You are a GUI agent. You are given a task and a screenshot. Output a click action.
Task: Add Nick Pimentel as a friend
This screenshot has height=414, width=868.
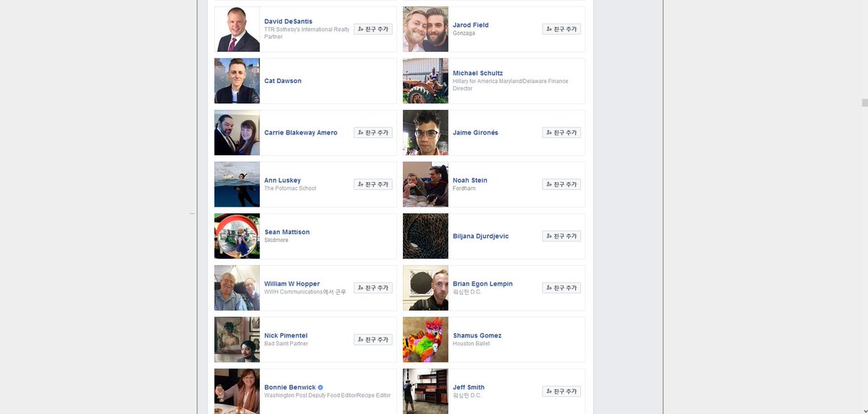373,340
